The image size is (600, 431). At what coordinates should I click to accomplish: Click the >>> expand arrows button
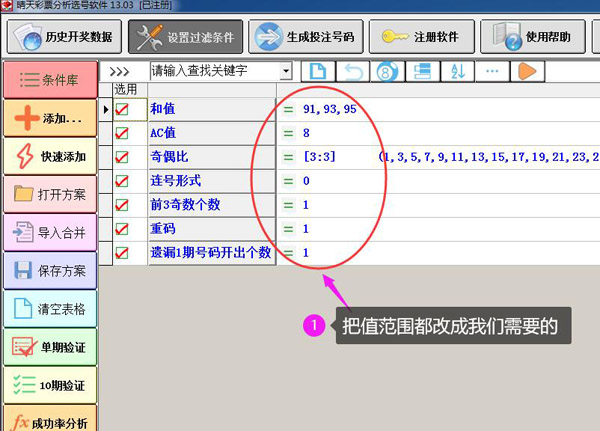tap(120, 72)
